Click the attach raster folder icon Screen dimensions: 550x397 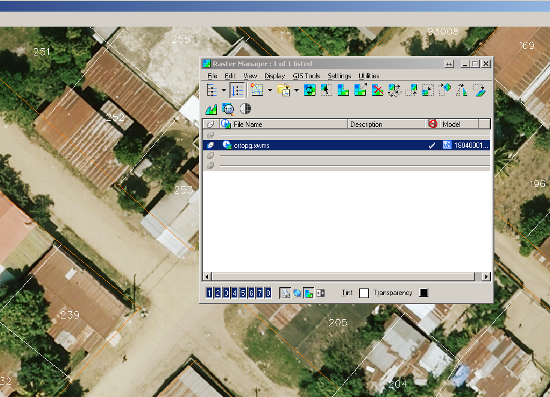(284, 90)
